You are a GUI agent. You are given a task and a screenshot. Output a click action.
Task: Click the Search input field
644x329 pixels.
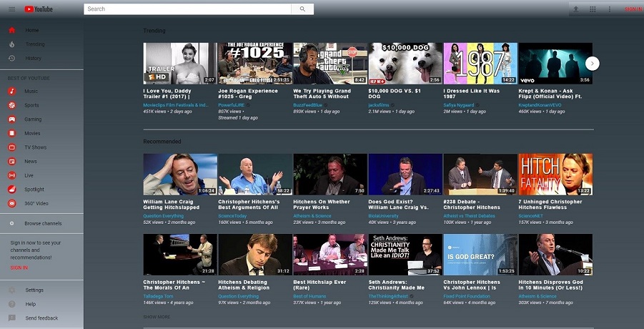point(188,9)
